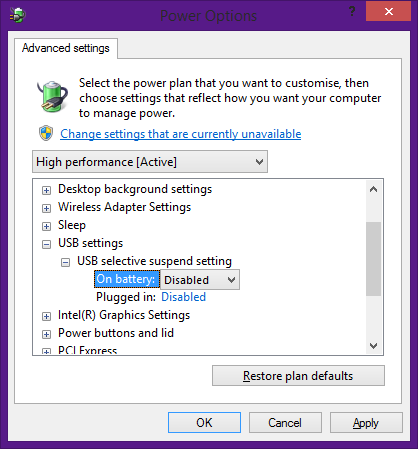The width and height of the screenshot is (418, 449).
Task: Click the settings list scroll down arrow
Action: point(373,346)
